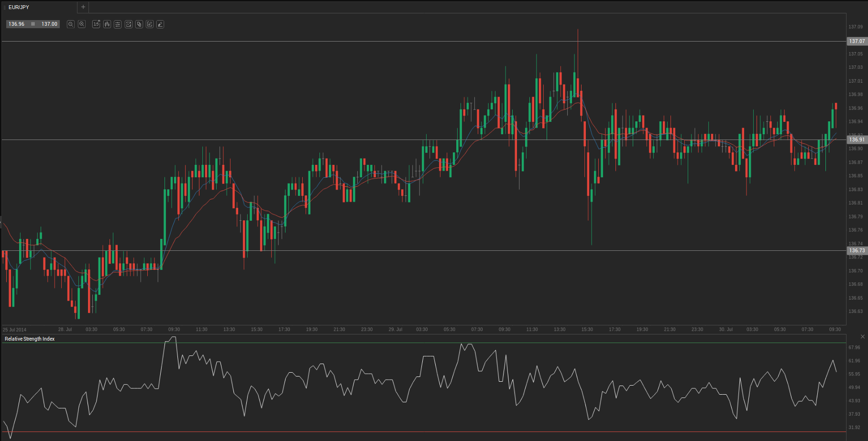The width and height of the screenshot is (868, 441).
Task: Click the 137.00 ask price
Action: (x=49, y=24)
